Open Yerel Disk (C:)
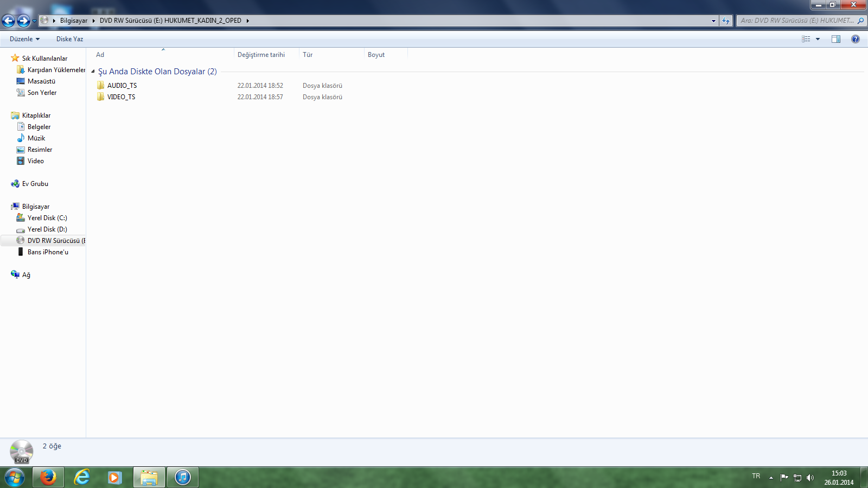This screenshot has height=488, width=868. [47, 218]
